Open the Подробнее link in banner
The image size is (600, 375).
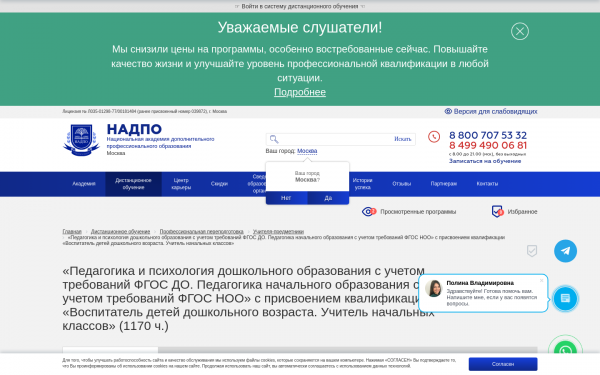(300, 92)
